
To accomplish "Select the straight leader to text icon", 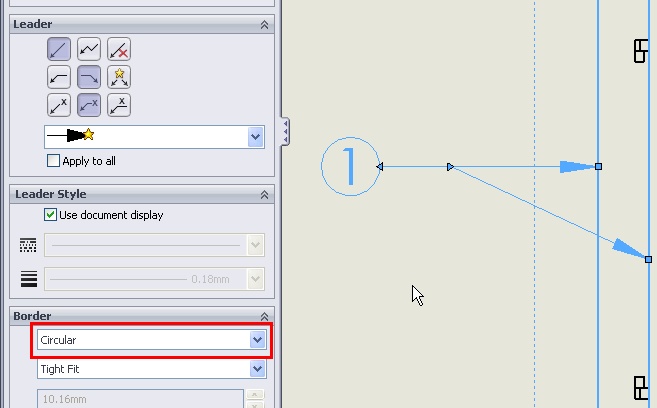I will click(x=59, y=105).
